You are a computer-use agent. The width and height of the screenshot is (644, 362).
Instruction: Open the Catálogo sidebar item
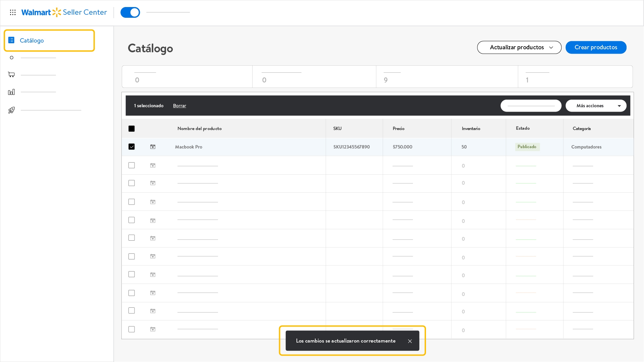(49, 41)
